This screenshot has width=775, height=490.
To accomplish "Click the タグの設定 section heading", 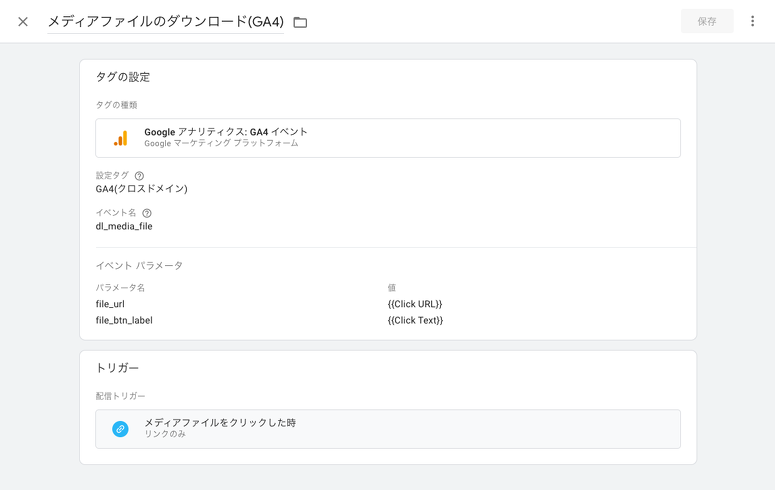I will 123,77.
